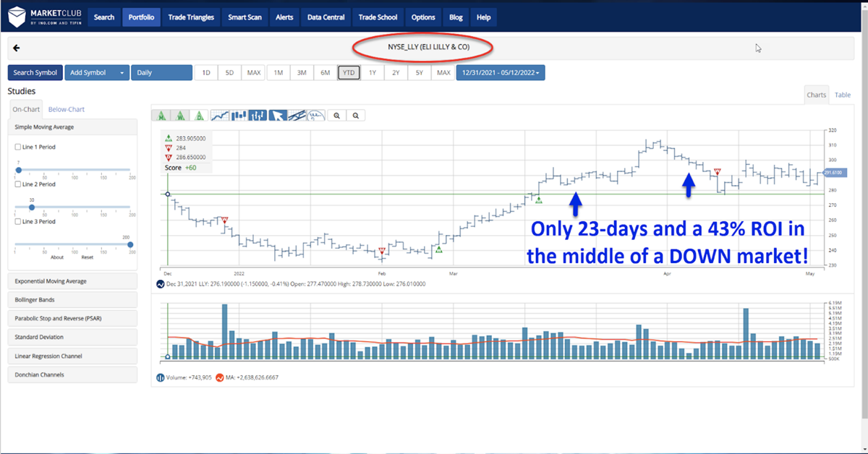Zoom out on the price chart

(355, 115)
